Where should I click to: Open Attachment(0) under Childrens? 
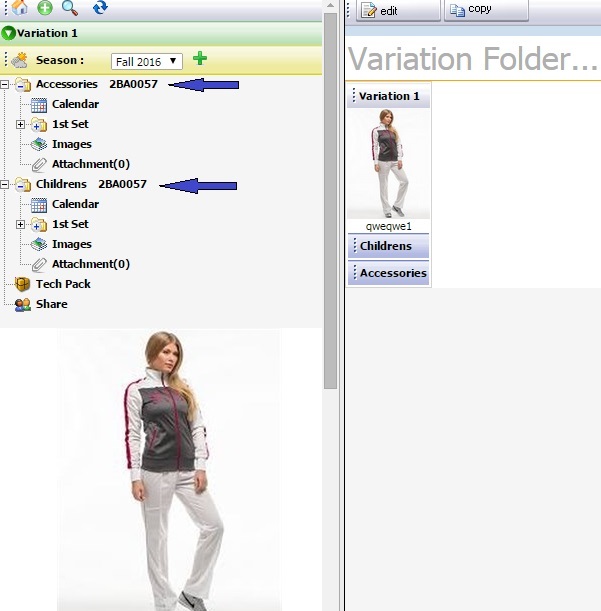[91, 264]
